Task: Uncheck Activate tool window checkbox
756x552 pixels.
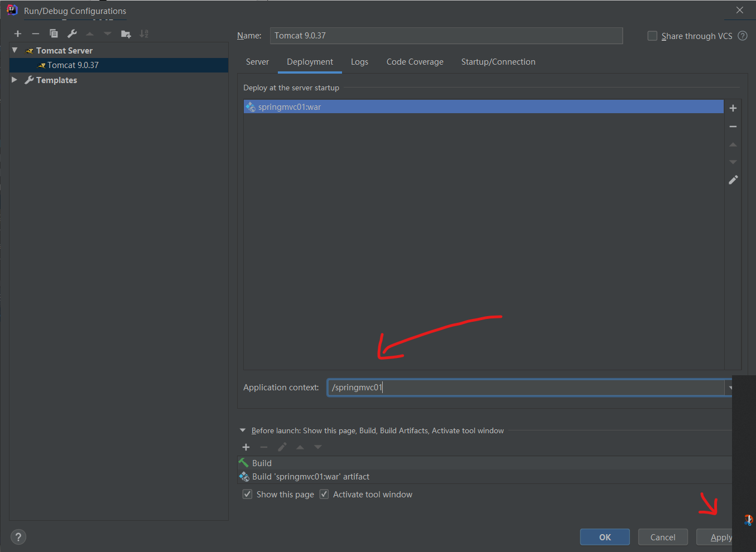Action: pos(324,495)
